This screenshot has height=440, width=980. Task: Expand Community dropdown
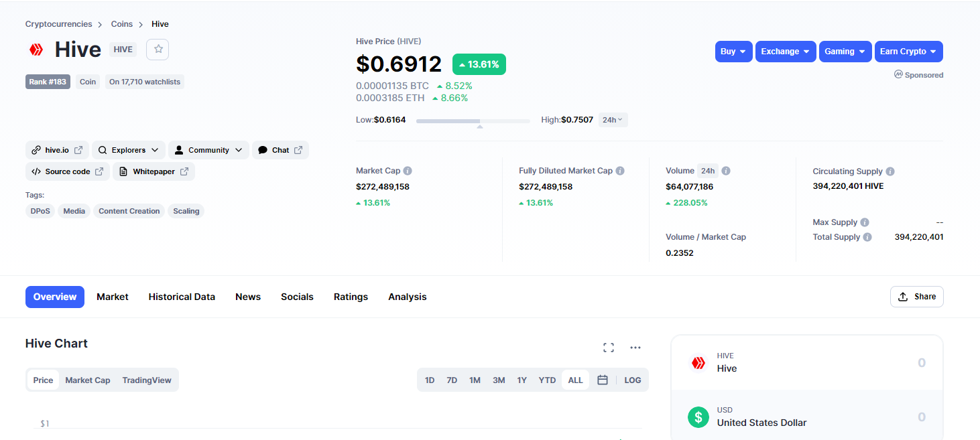coord(208,150)
